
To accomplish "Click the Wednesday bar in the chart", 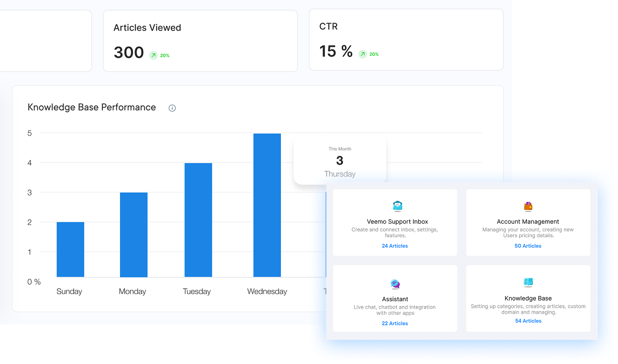I will click(x=267, y=205).
